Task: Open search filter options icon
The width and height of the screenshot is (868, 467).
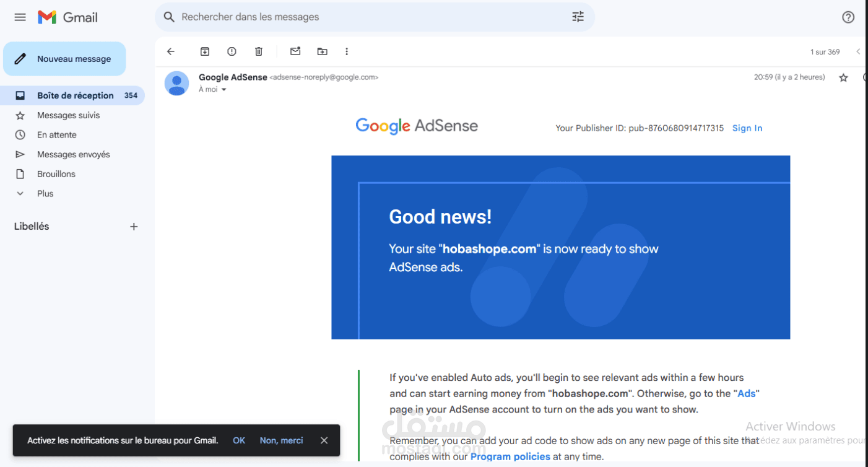Action: (578, 17)
